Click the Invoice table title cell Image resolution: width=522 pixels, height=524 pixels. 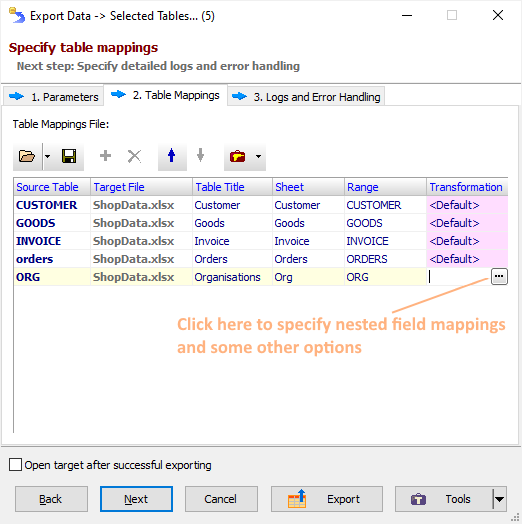(232, 241)
